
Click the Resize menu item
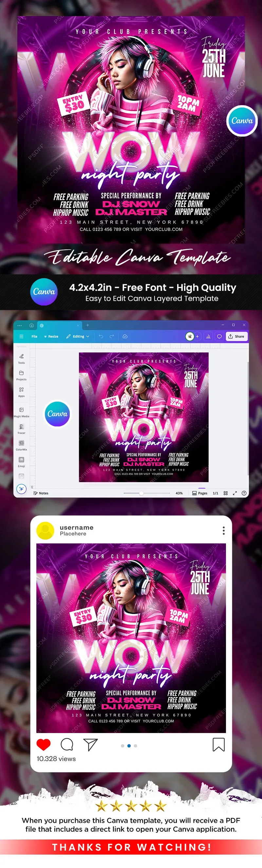pyautogui.click(x=51, y=336)
